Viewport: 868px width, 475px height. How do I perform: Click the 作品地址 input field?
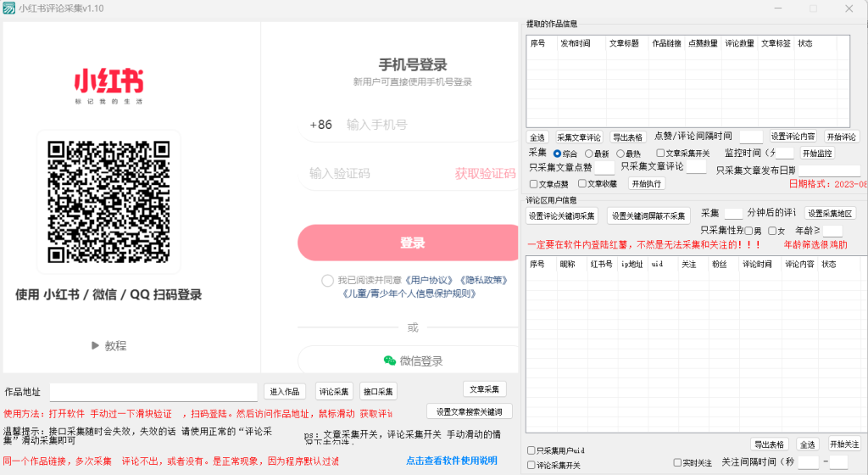[153, 392]
